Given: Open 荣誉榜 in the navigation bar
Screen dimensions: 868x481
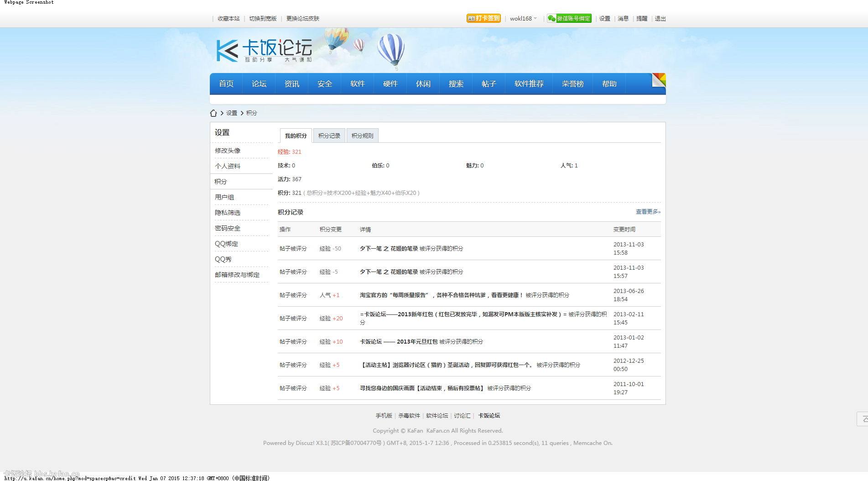Looking at the screenshot, I should 573,84.
